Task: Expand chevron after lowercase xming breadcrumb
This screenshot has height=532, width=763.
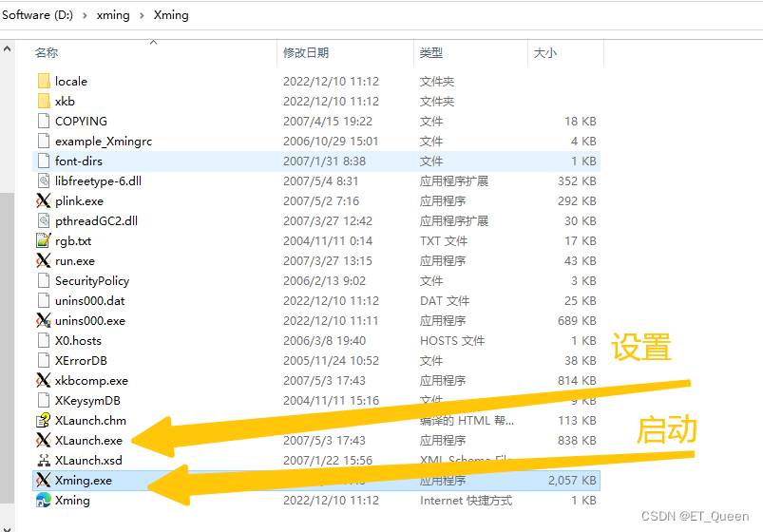Action: (142, 15)
